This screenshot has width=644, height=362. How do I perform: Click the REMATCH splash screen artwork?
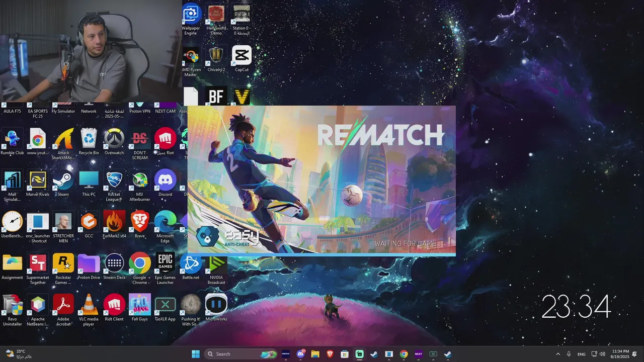[321, 180]
